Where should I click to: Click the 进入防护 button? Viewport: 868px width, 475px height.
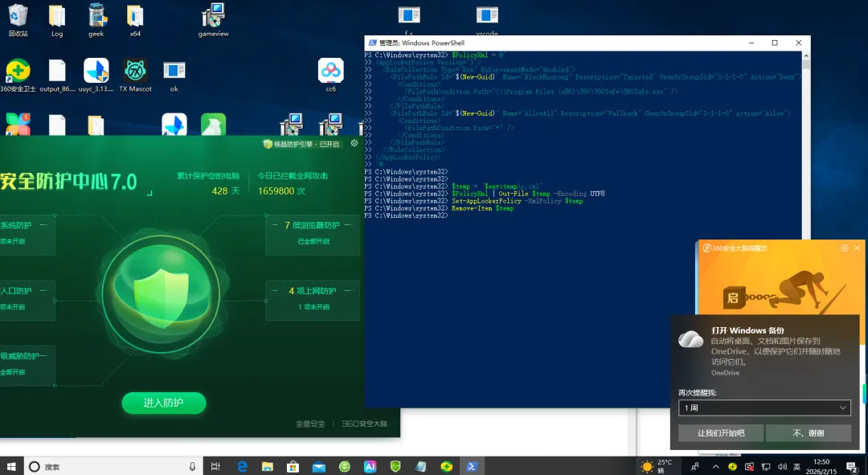164,403
